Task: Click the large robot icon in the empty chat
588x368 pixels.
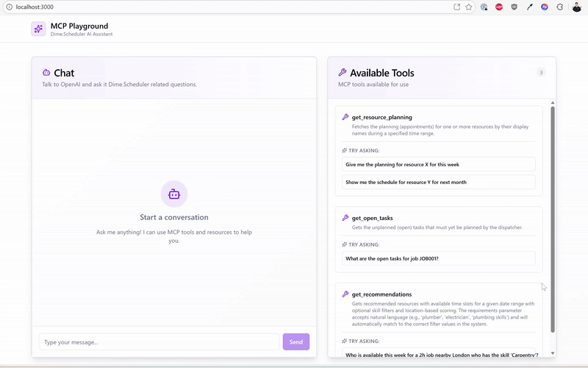Action: pos(174,194)
